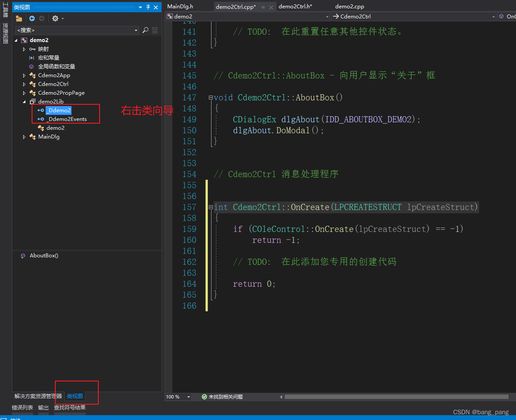Open the 错误列表 panel

pos(22,407)
